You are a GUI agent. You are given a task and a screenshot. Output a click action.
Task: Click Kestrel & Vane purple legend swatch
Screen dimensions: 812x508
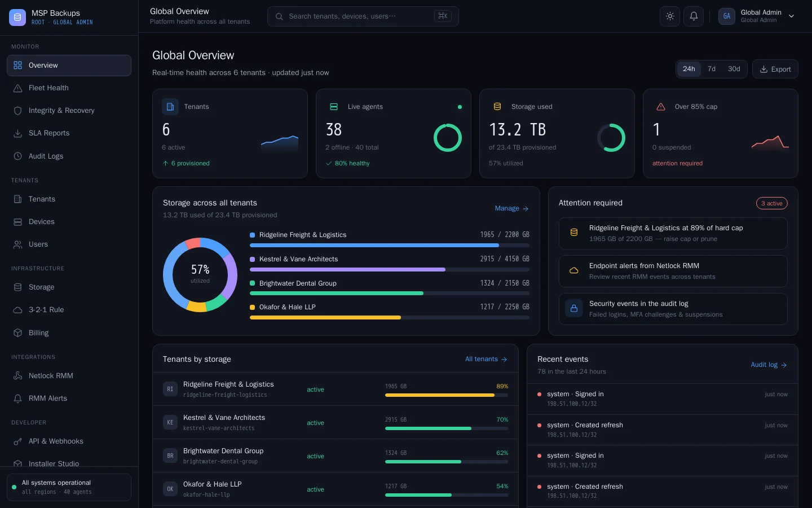tap(253, 259)
